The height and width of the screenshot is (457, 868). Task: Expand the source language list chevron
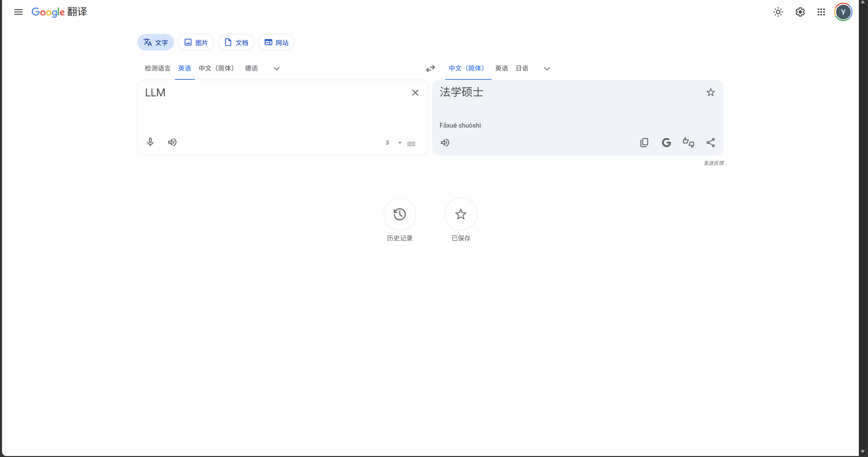(276, 69)
